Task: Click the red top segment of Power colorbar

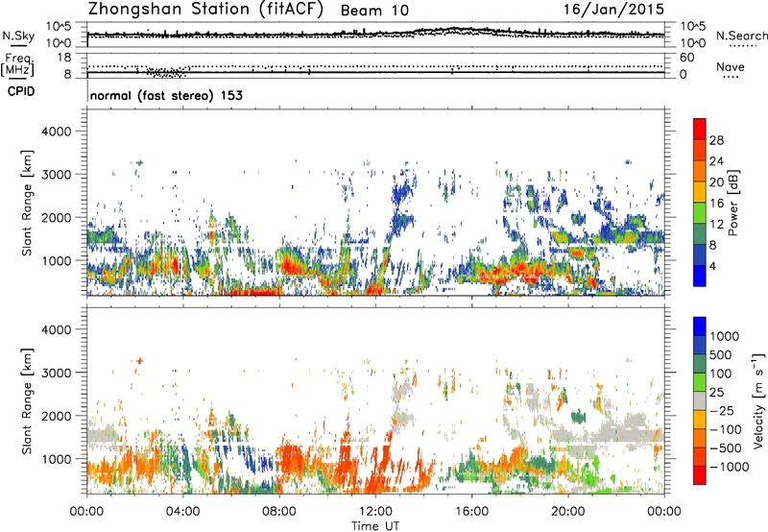Action: (700, 130)
